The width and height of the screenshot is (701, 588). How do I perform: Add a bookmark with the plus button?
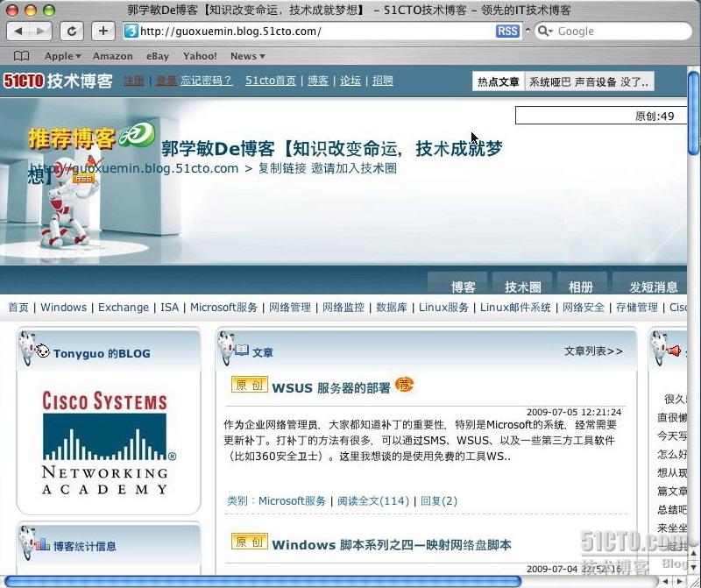(103, 31)
